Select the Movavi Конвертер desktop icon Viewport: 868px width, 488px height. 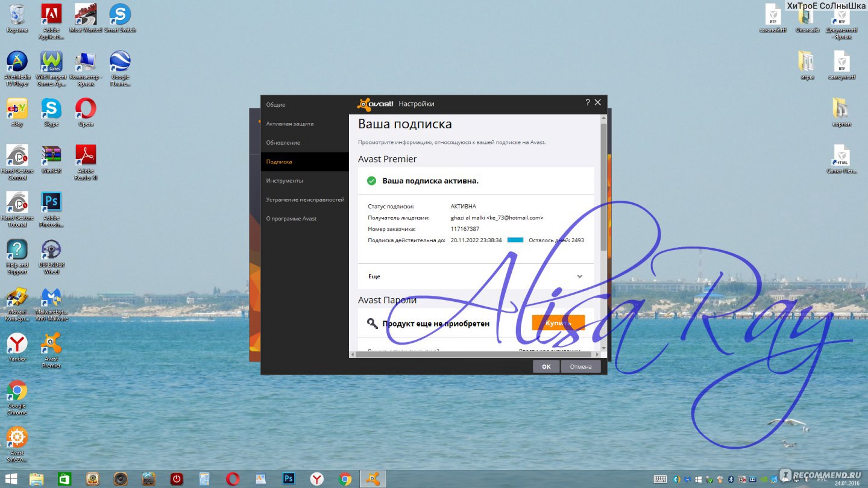(17, 304)
